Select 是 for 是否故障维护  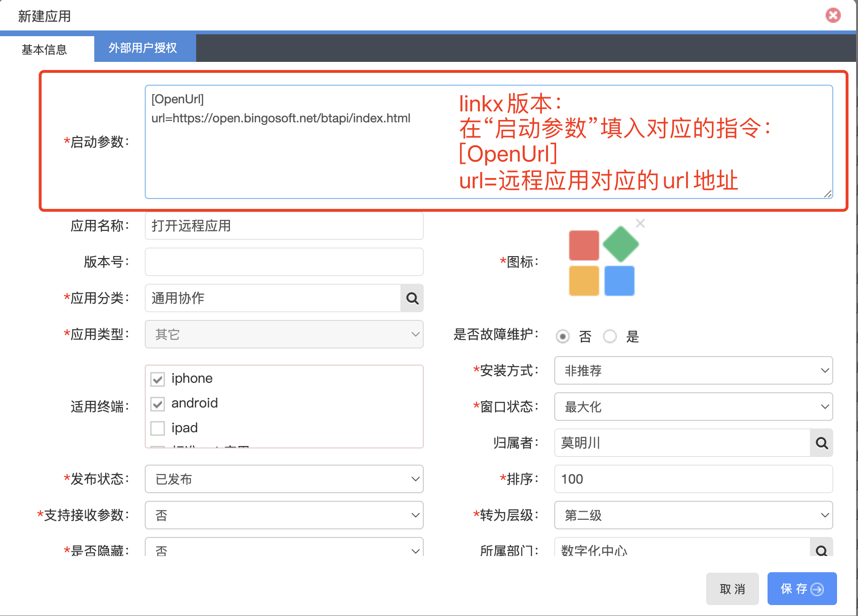click(610, 337)
